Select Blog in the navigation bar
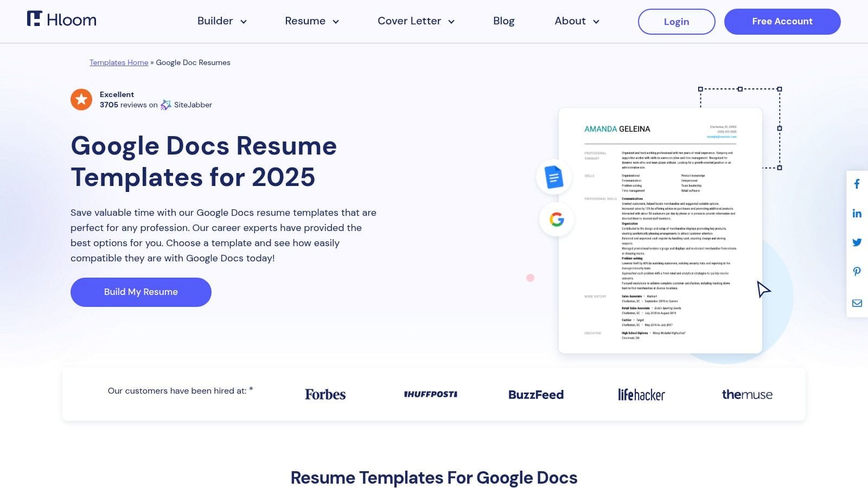 (503, 21)
